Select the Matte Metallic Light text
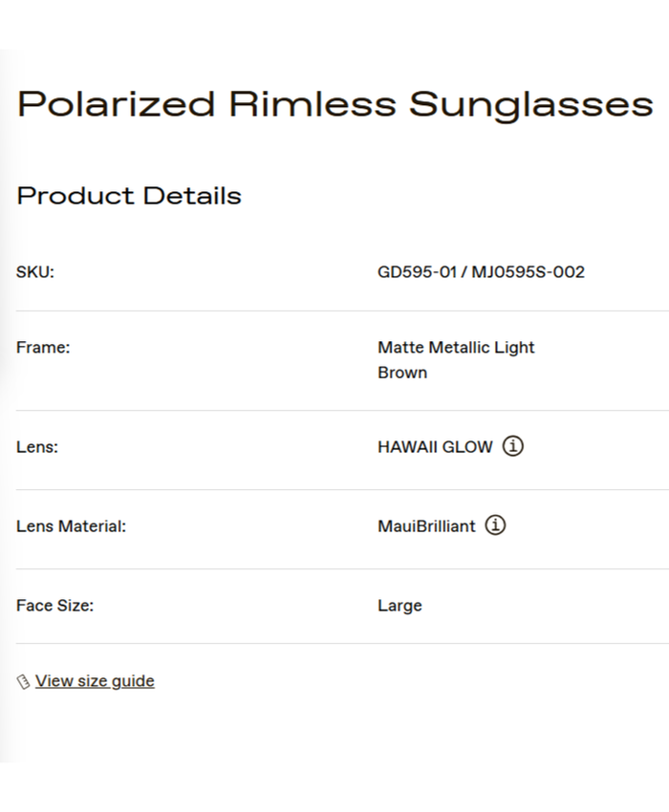 (x=456, y=348)
